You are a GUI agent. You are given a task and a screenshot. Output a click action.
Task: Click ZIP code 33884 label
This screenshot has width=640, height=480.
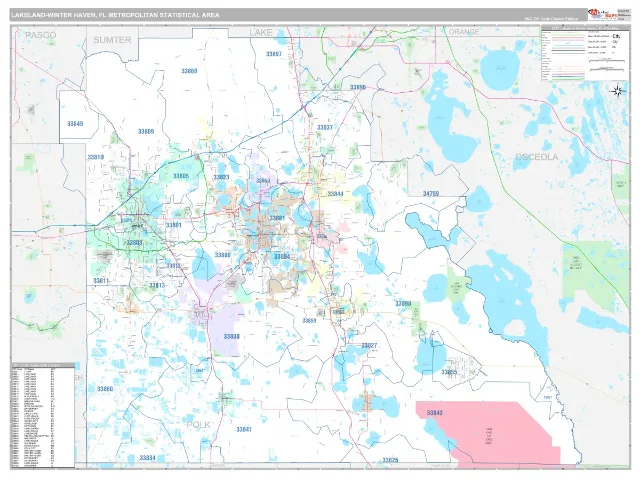tap(282, 257)
